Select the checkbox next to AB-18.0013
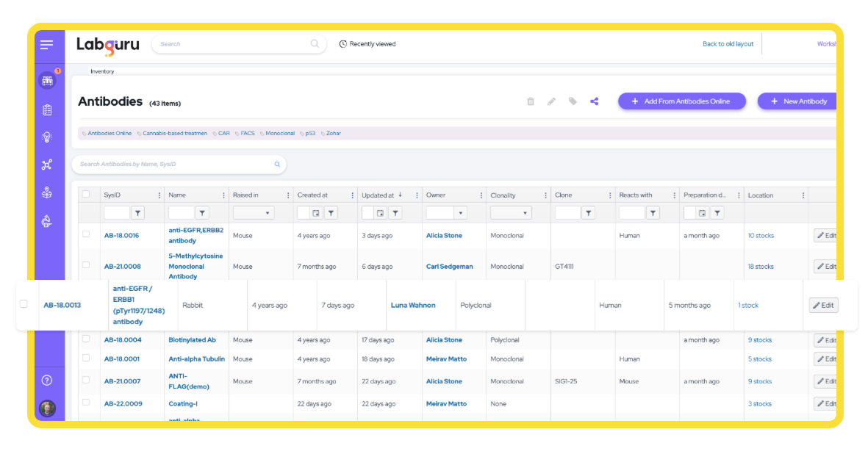Viewport: 868px width, 465px height. (x=24, y=305)
